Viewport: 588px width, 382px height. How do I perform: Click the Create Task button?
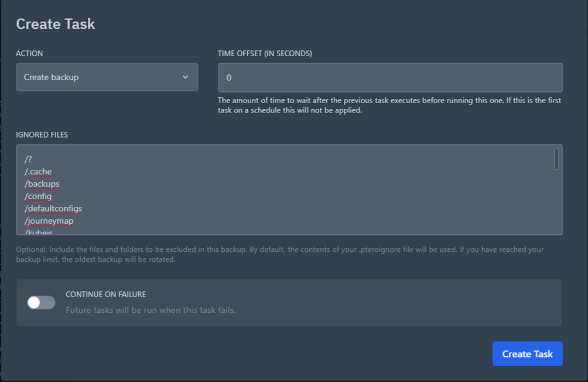527,354
